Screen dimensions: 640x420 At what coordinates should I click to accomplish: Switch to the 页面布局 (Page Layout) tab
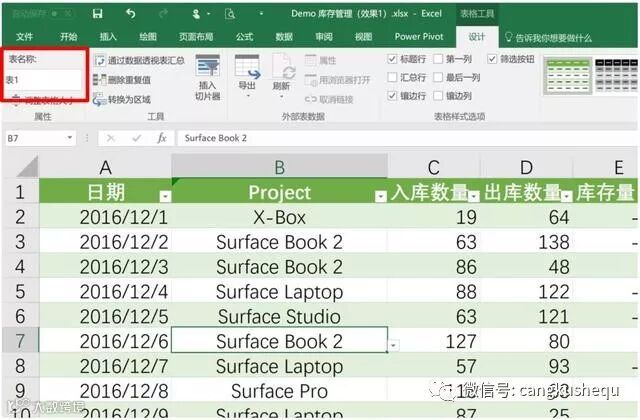click(196, 37)
